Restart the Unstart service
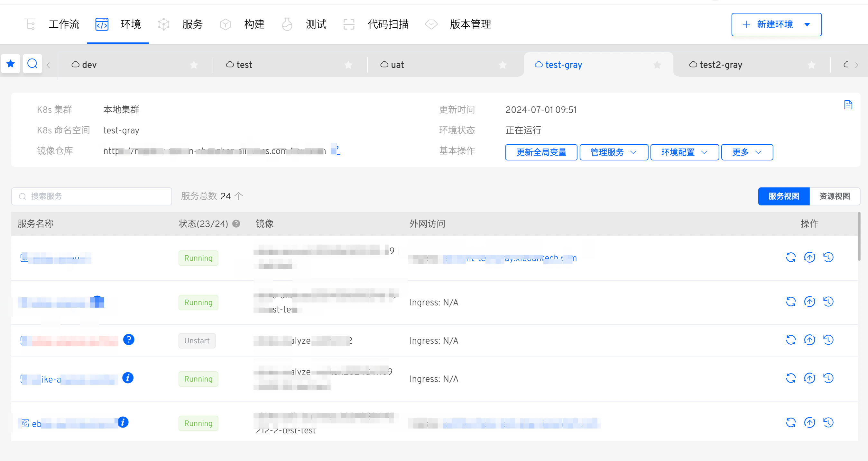Image resolution: width=868 pixels, height=461 pixels. (x=790, y=340)
